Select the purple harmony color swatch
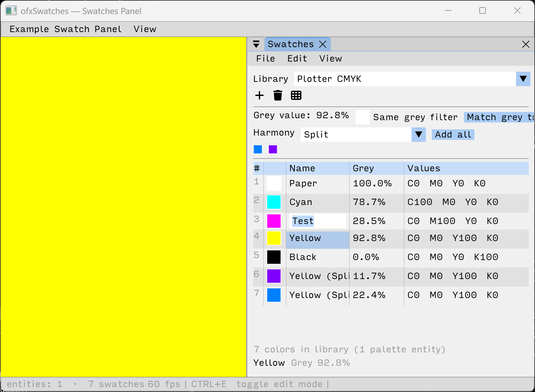Image resolution: width=535 pixels, height=392 pixels. [x=273, y=149]
